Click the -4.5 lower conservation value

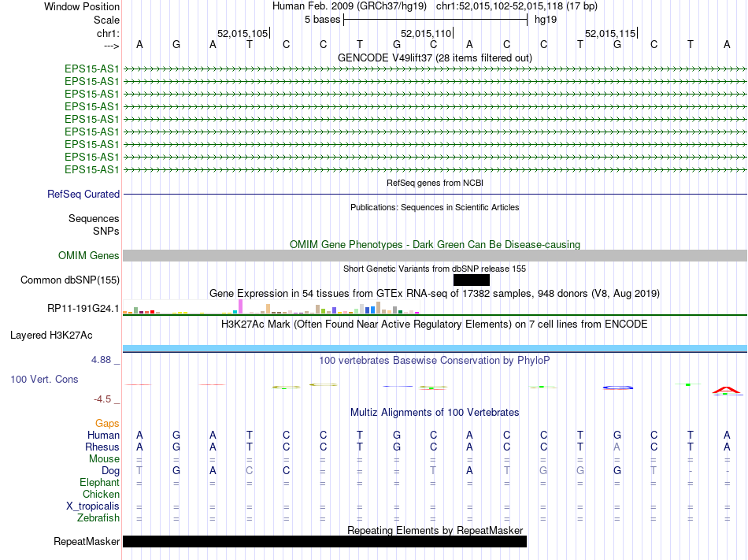point(102,399)
